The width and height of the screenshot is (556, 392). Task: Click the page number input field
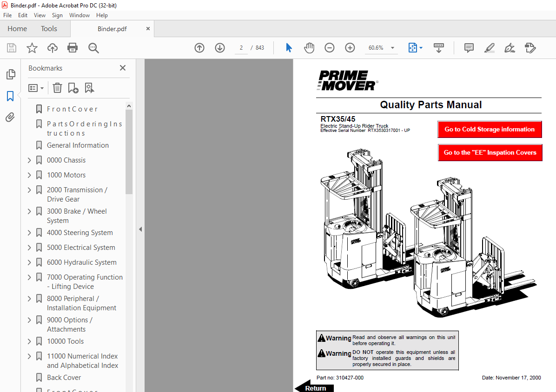tap(241, 48)
